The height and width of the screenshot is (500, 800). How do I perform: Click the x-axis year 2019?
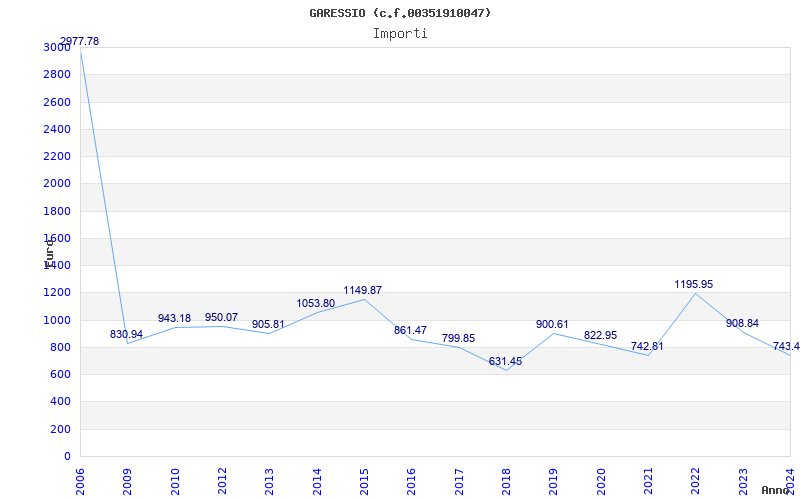[x=554, y=481]
